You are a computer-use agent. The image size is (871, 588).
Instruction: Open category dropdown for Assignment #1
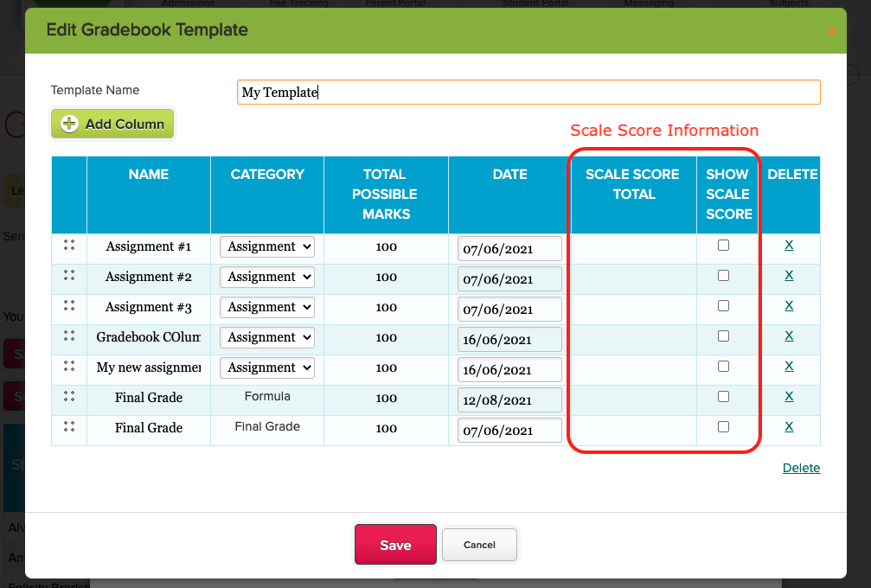point(267,246)
